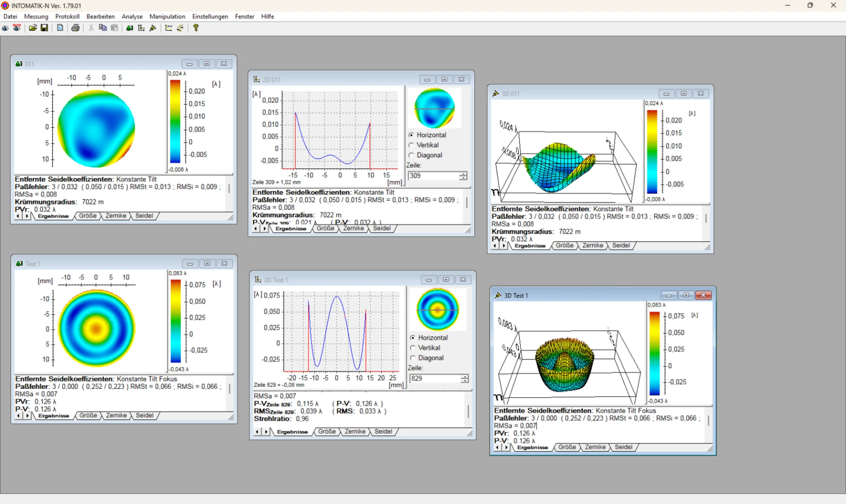Decrement Zeile value in 2D Test 1

(465, 381)
